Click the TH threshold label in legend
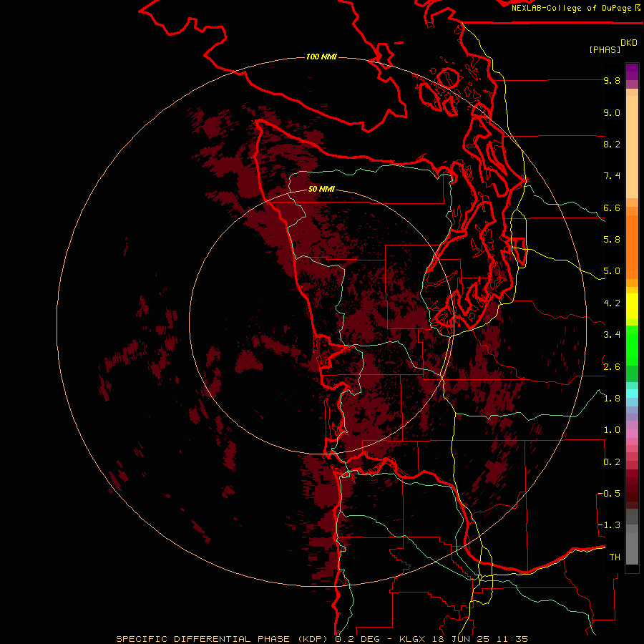 coord(615,557)
